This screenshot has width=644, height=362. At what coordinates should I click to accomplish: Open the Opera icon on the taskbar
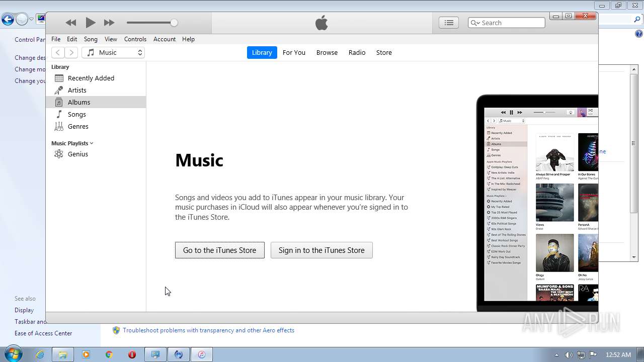tap(132, 354)
